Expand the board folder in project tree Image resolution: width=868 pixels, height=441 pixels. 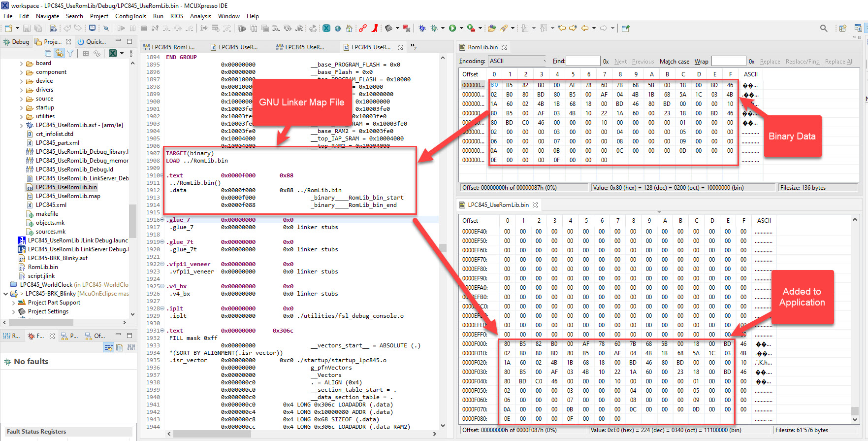pos(22,64)
